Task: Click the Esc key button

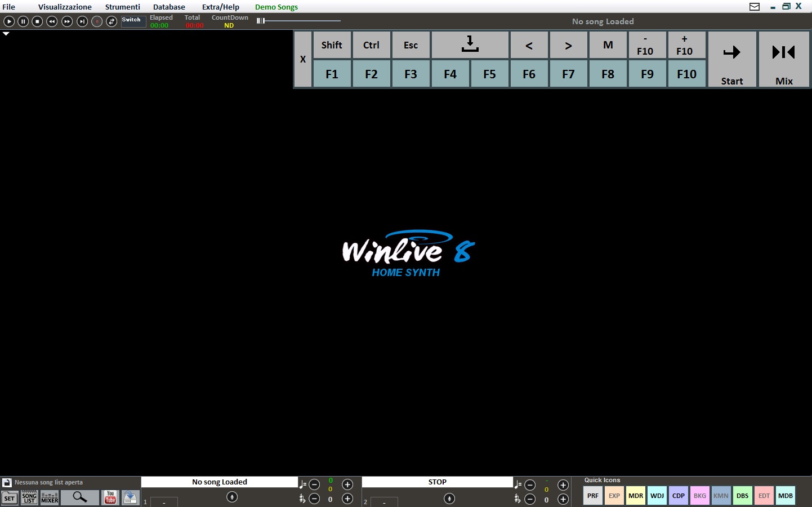Action: (411, 45)
